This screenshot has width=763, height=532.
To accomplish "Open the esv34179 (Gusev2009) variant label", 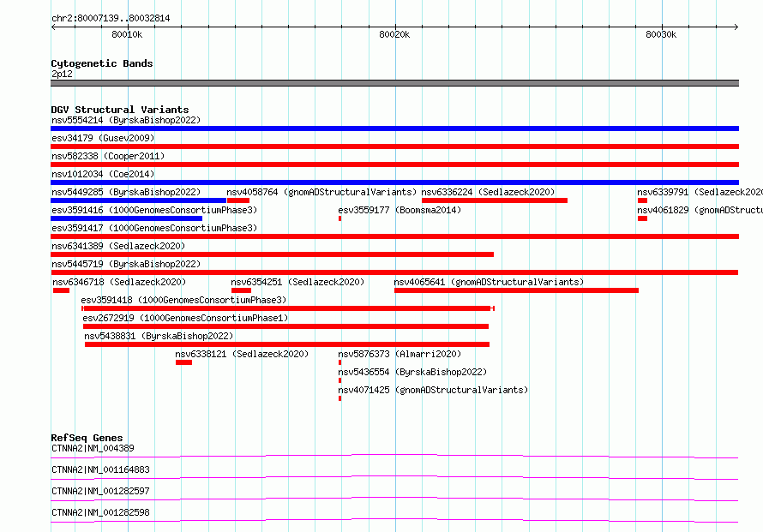I will click(x=103, y=138).
